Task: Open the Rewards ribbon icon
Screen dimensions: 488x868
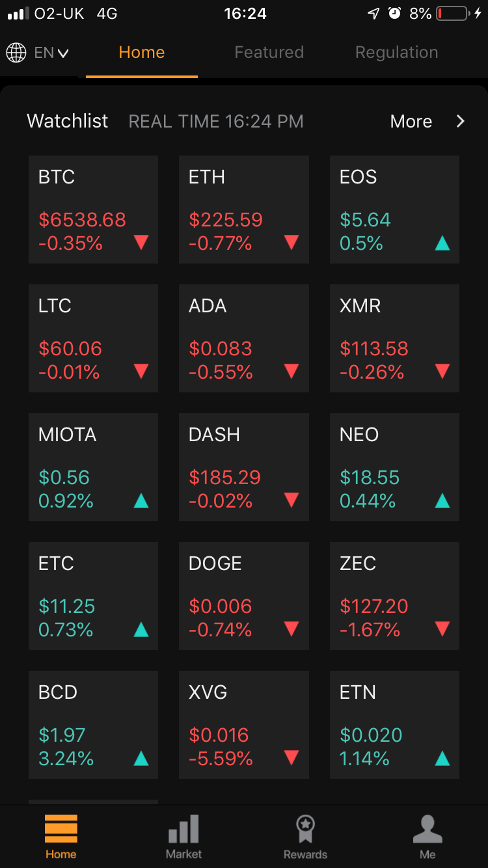Action: (x=305, y=829)
